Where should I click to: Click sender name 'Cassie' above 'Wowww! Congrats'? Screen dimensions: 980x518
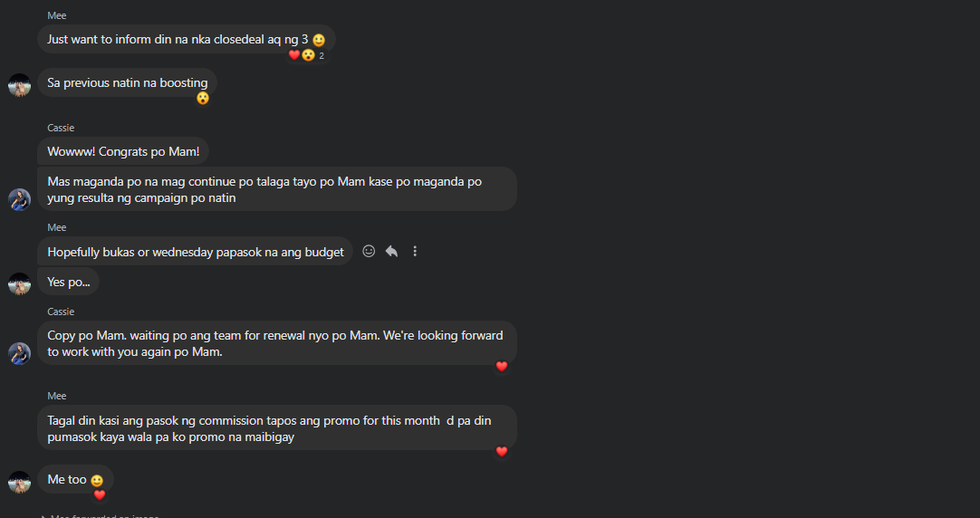coord(61,128)
